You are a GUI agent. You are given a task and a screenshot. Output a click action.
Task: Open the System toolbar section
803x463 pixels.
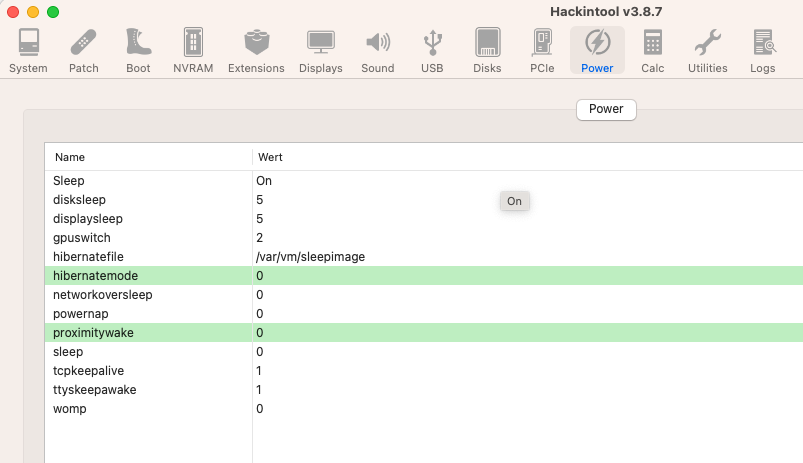(28, 50)
